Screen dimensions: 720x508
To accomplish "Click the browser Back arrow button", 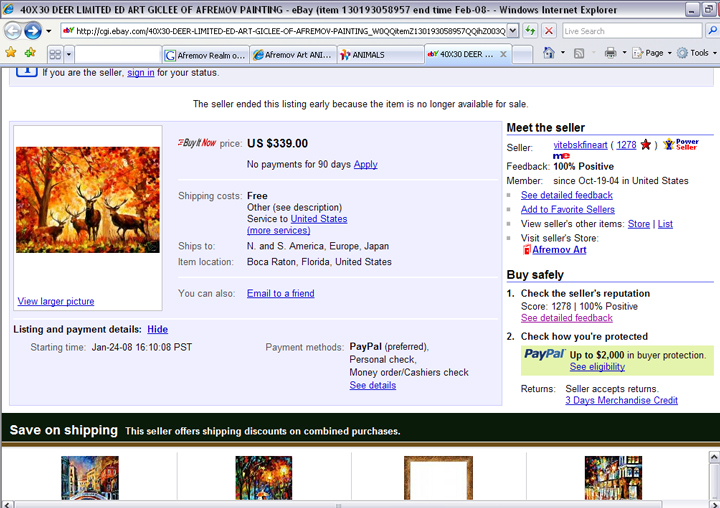I will pyautogui.click(x=12, y=31).
